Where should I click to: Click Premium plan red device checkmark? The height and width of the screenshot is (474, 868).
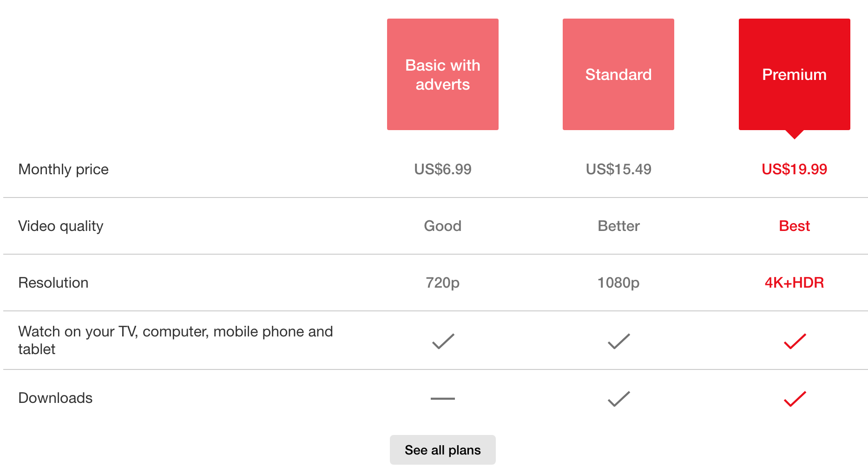click(x=795, y=341)
